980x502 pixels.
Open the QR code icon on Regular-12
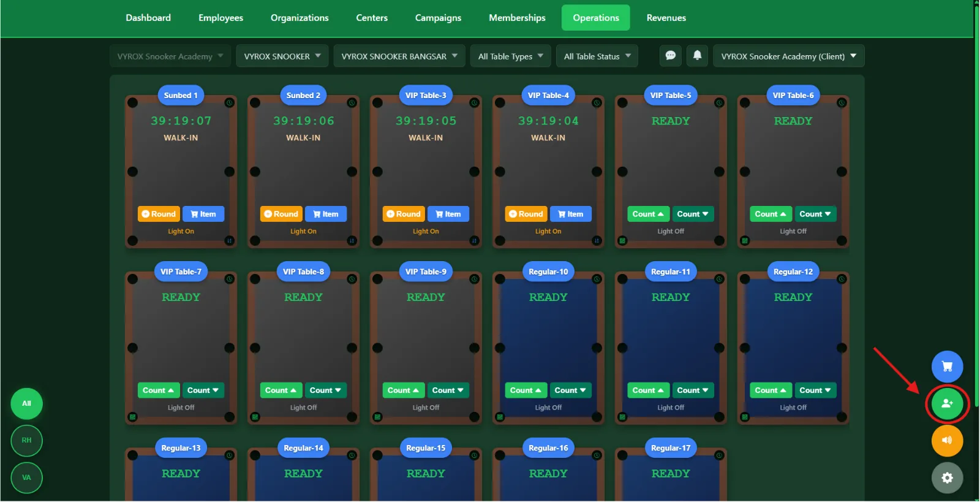click(745, 417)
